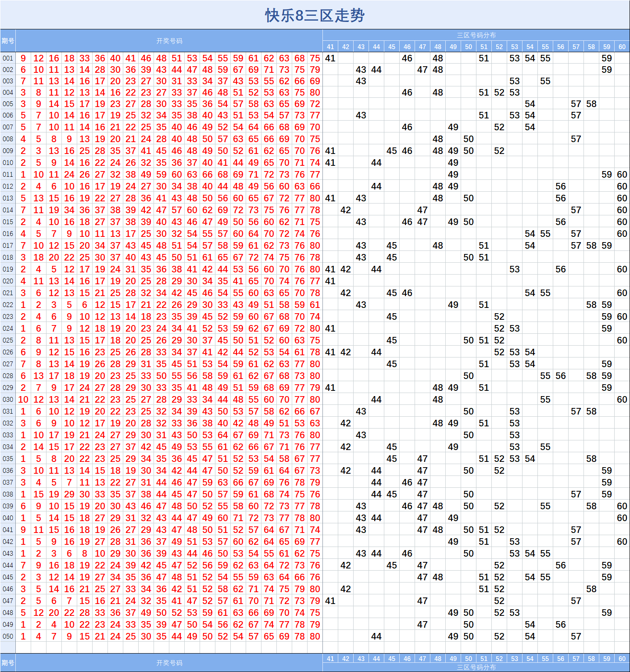Click the bottom 开奖号码 footer label

[169, 663]
